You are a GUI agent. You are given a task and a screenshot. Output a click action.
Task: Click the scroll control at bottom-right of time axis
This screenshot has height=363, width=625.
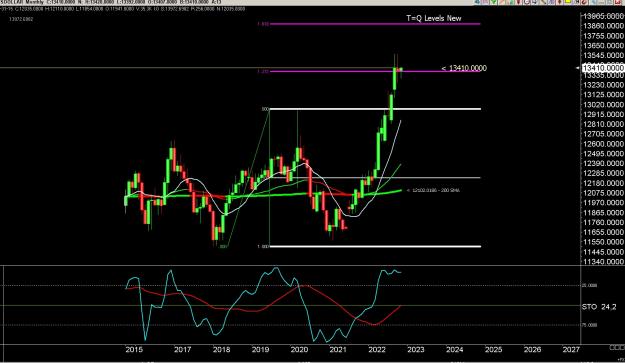[x=617, y=348]
